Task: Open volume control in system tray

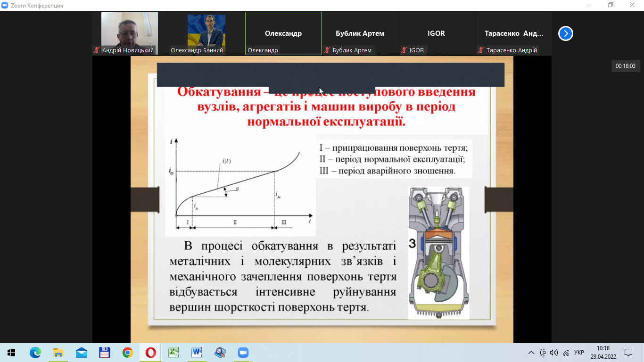Action: 554,353
